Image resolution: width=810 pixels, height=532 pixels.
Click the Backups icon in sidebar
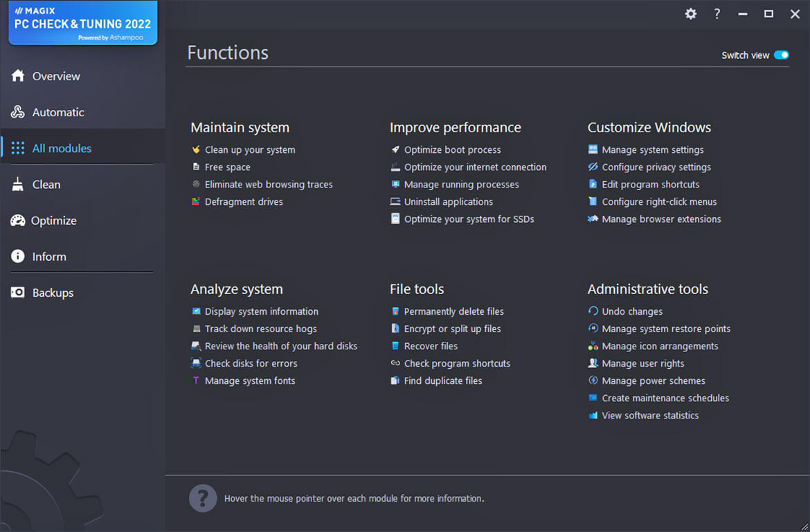click(x=18, y=293)
